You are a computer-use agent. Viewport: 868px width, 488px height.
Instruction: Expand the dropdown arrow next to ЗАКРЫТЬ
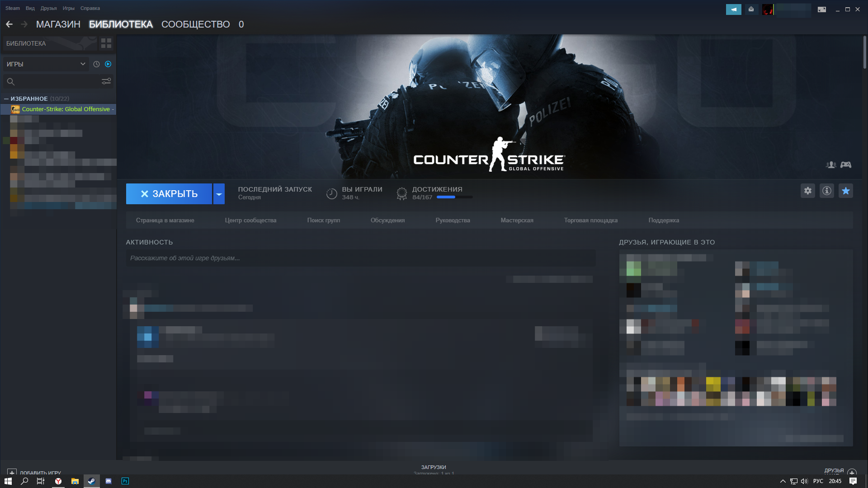[x=219, y=194]
